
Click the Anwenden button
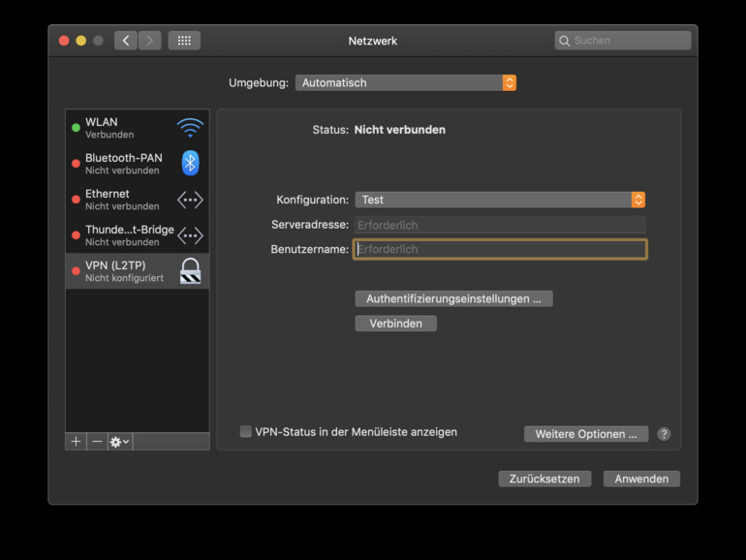641,479
